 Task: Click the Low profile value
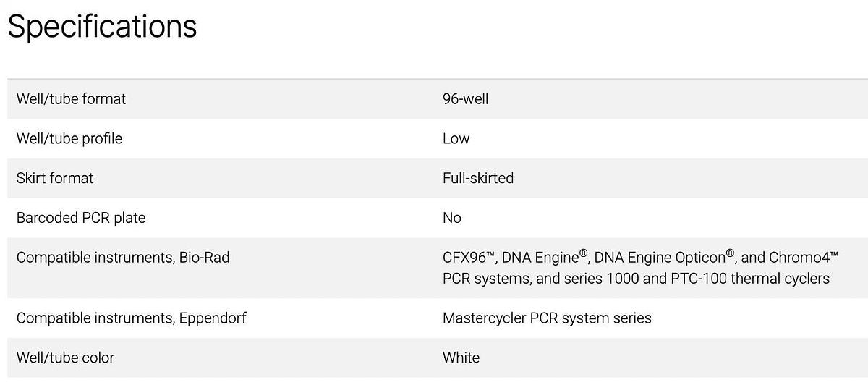[x=456, y=138]
